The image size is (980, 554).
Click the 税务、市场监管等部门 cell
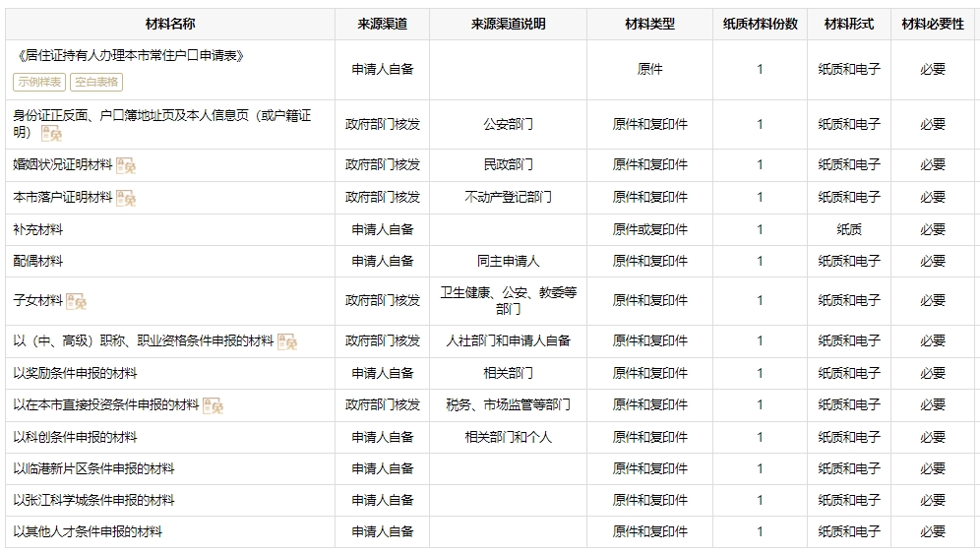coord(508,404)
